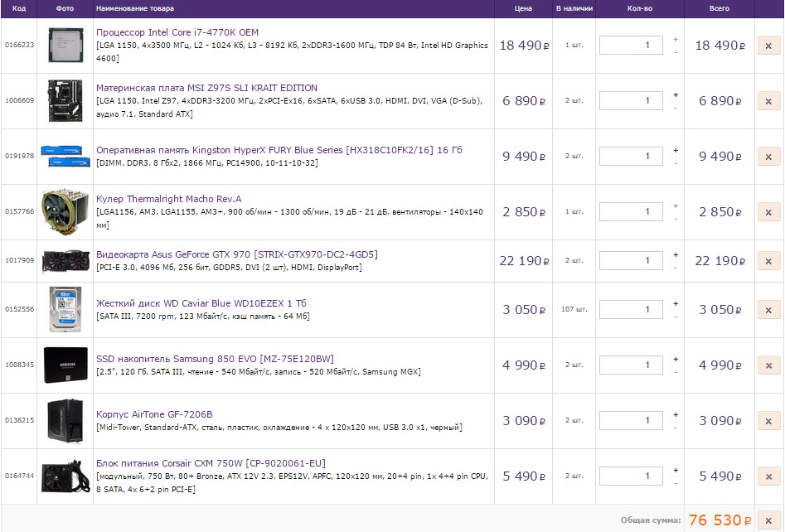Click the Код column header
This screenshot has height=532, width=785.
[19, 8]
